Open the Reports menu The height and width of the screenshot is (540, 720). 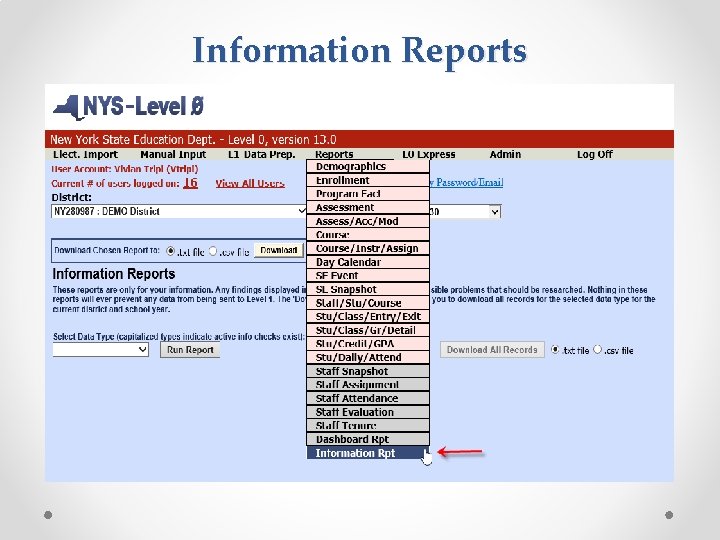tap(334, 154)
